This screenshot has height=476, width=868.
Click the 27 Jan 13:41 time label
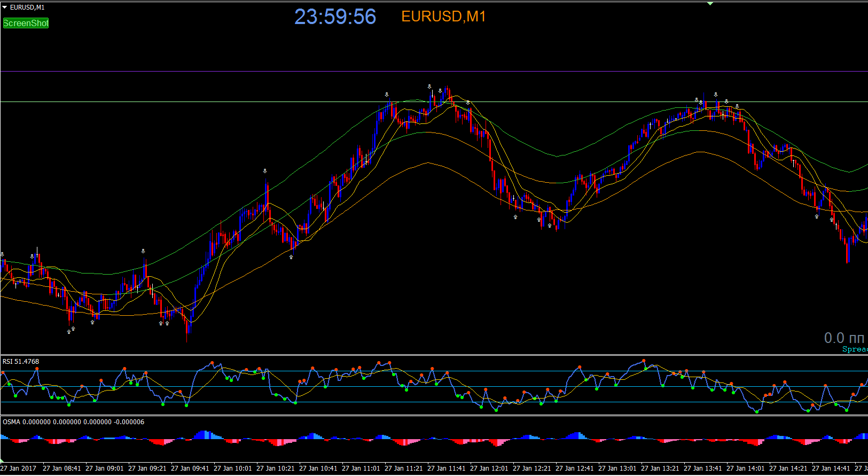703,469
